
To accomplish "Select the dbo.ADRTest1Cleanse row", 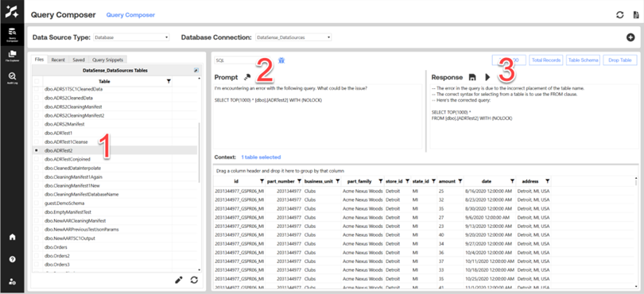I will (115, 142).
